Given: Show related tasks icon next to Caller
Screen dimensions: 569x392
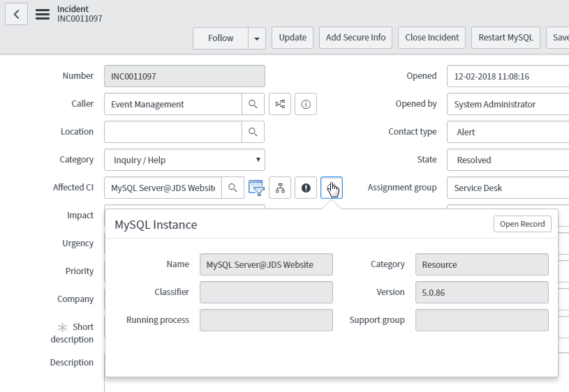Looking at the screenshot, I should tap(280, 104).
